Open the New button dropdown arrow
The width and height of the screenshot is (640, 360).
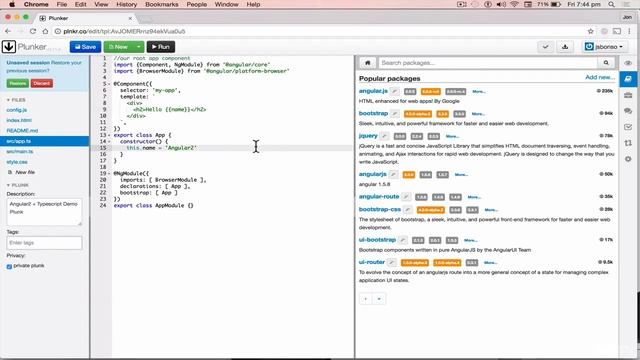(x=139, y=47)
